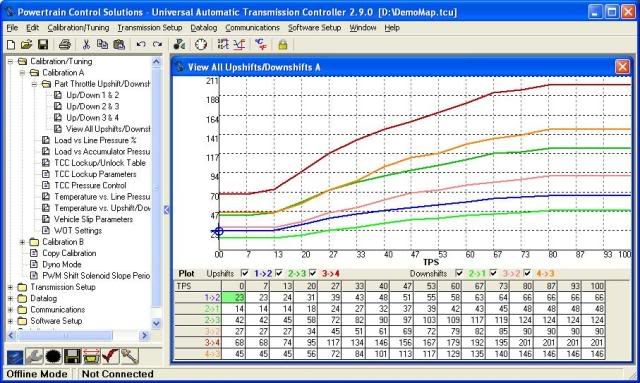Open the Communications menu
Screen dimensions: 640x383
(252, 28)
